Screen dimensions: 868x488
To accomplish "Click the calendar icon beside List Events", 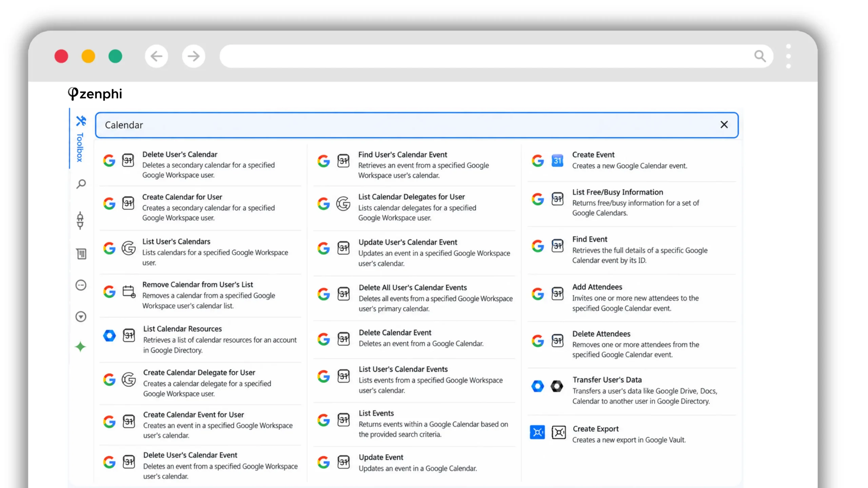I will (x=343, y=420).
